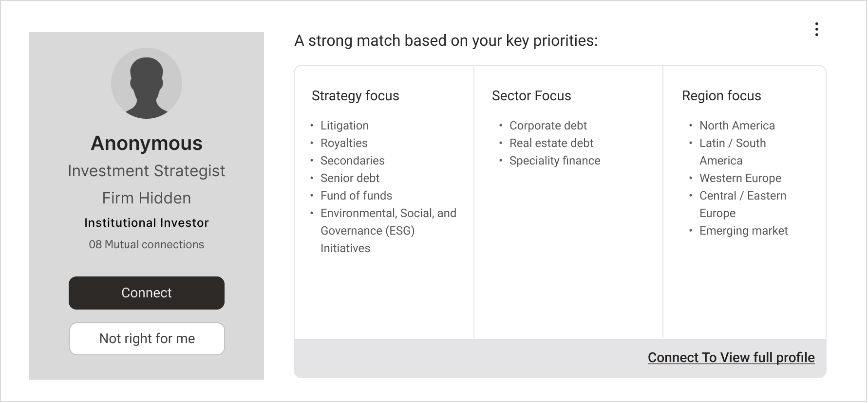Click the Emerging market region item

coord(743,231)
